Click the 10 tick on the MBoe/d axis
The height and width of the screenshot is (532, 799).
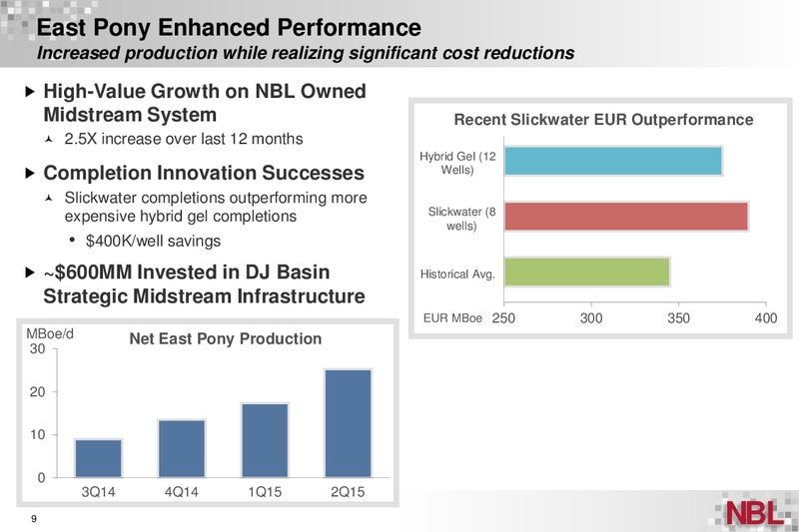(x=37, y=435)
